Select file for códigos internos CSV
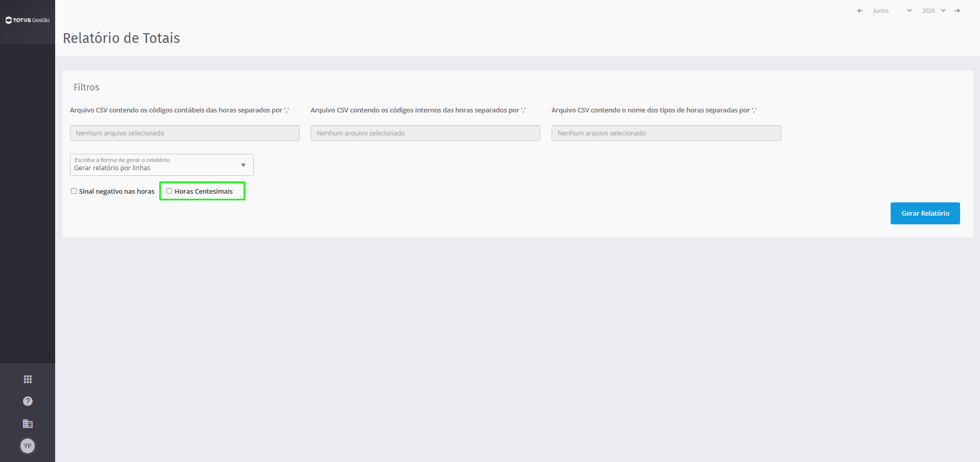980x462 pixels. (x=425, y=133)
